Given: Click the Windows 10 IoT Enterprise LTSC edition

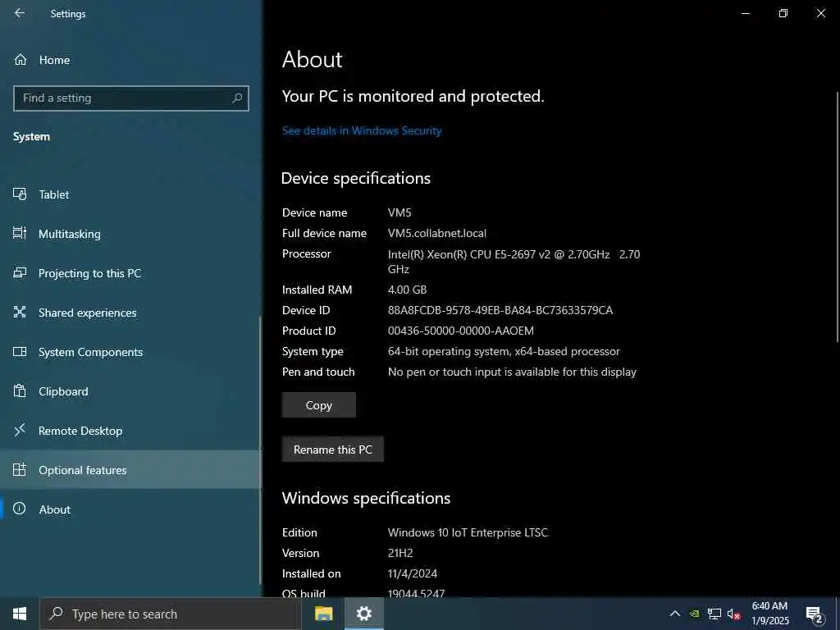Looking at the screenshot, I should (468, 532).
